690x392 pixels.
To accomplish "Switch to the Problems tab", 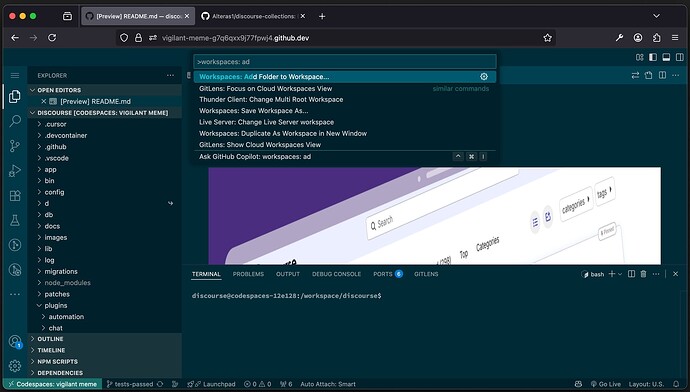I will (248, 274).
